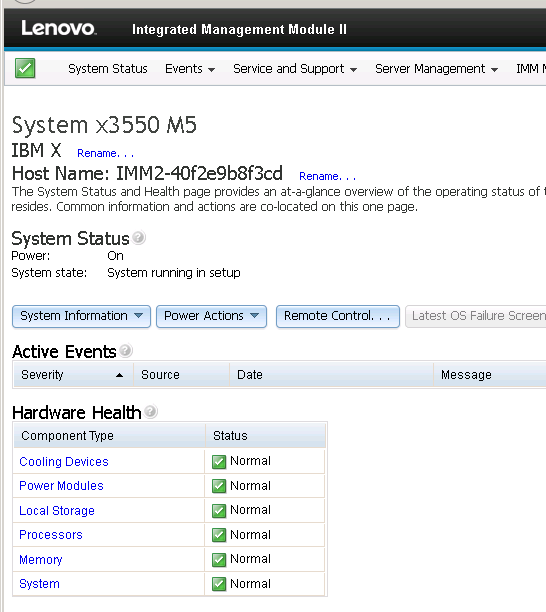
Task: Open the Events dropdown menu
Action: tap(190, 69)
